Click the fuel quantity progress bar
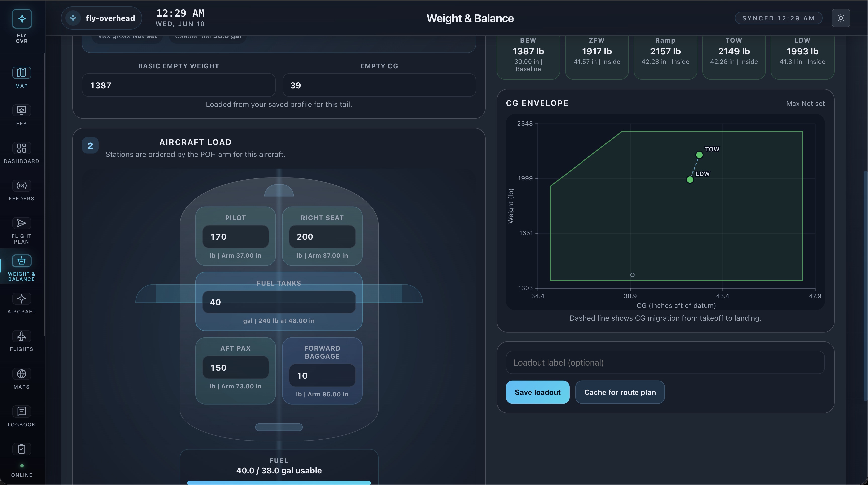This screenshot has width=868, height=485. pyautogui.click(x=279, y=483)
